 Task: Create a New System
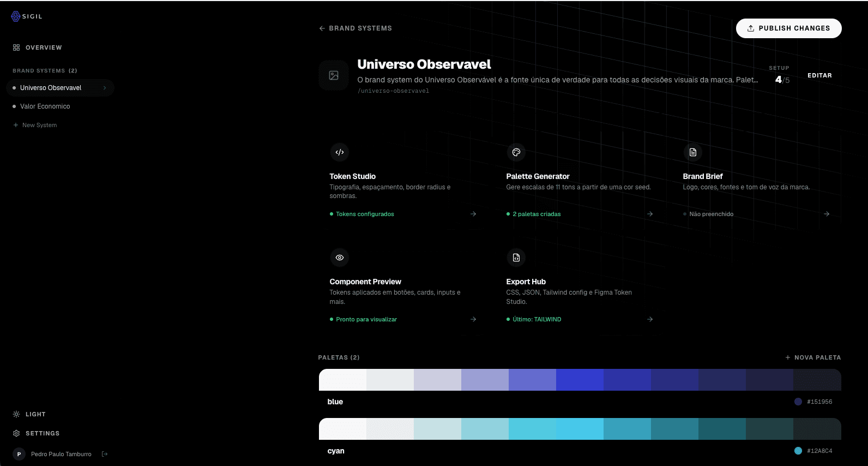[x=35, y=125]
